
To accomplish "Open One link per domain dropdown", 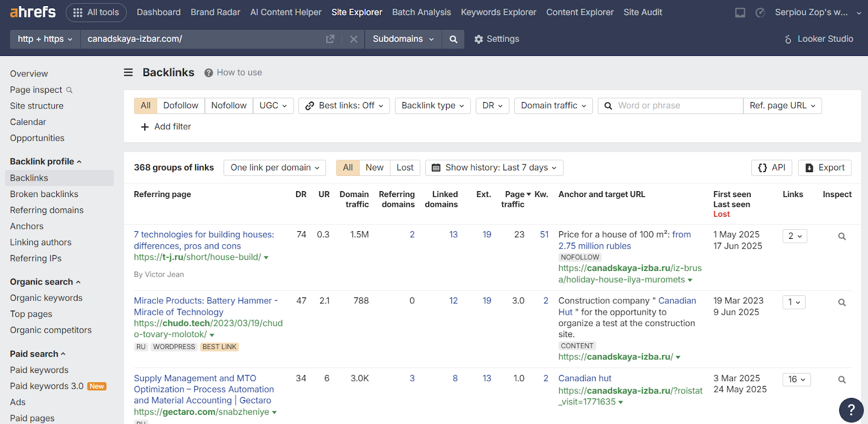I will pyautogui.click(x=275, y=168).
